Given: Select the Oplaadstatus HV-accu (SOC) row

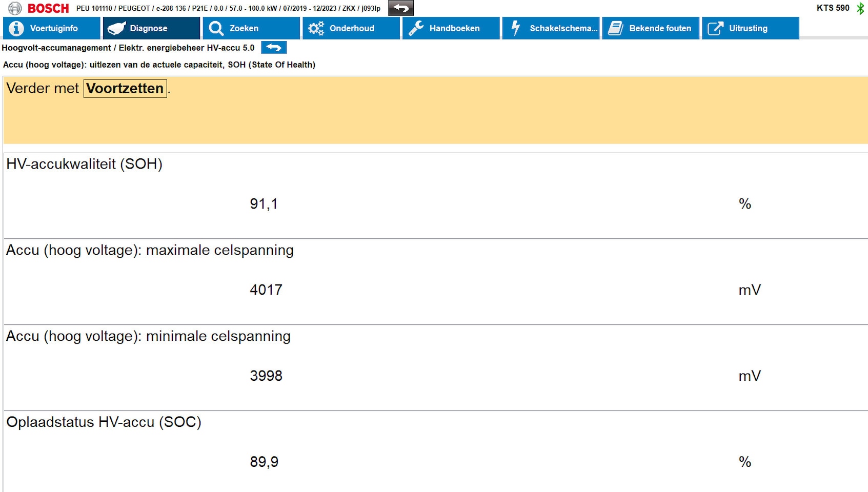Looking at the screenshot, I should [x=435, y=451].
